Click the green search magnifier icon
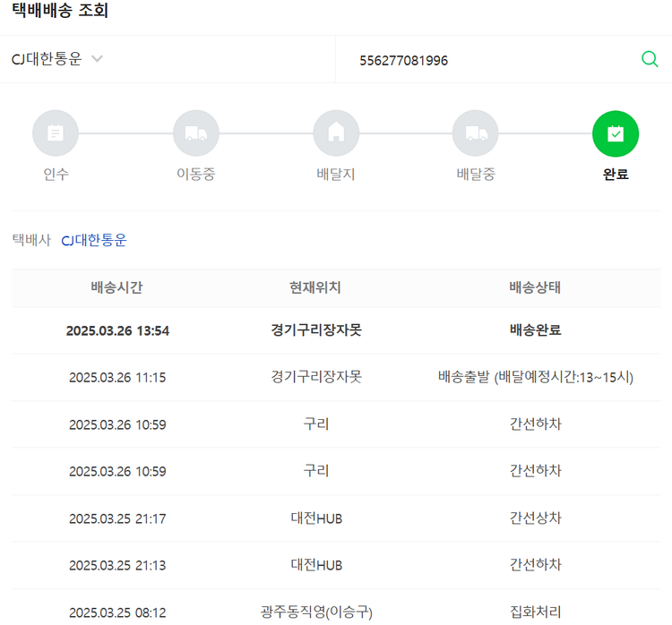 coord(650,59)
